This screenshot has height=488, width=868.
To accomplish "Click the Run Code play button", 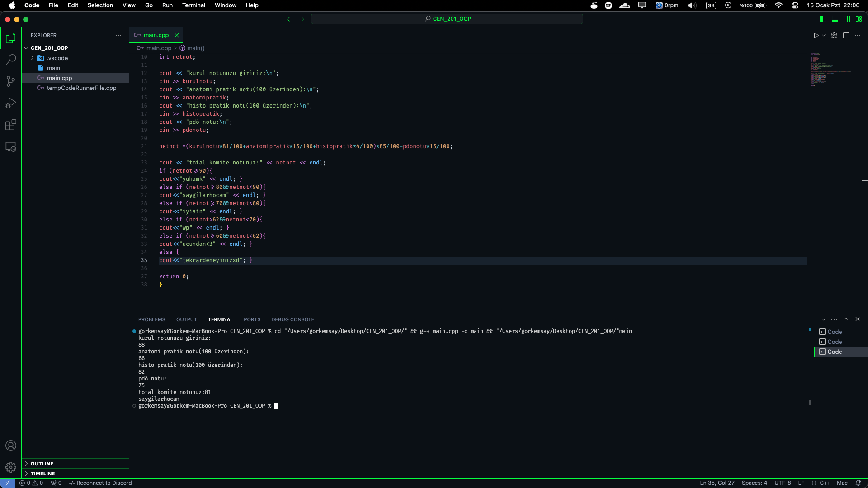I will (816, 35).
